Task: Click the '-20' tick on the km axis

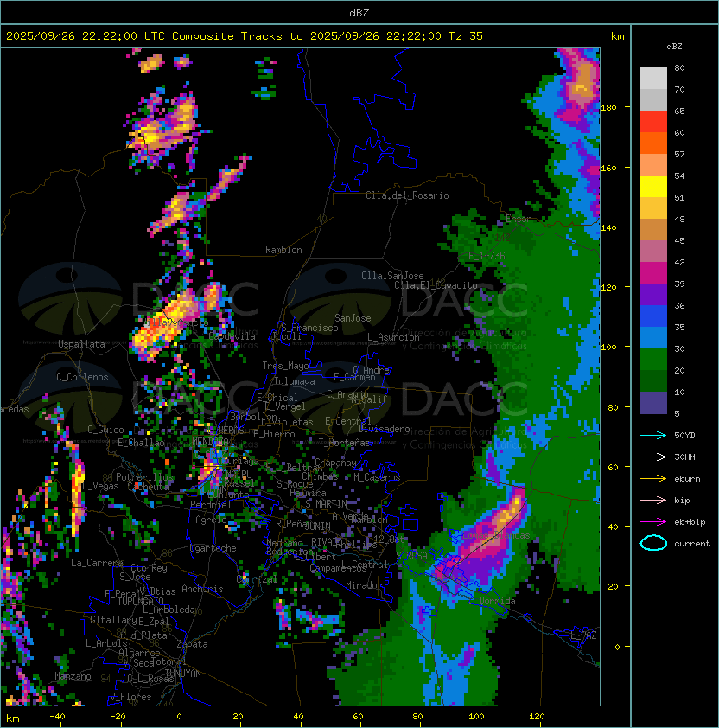Action: click(118, 717)
